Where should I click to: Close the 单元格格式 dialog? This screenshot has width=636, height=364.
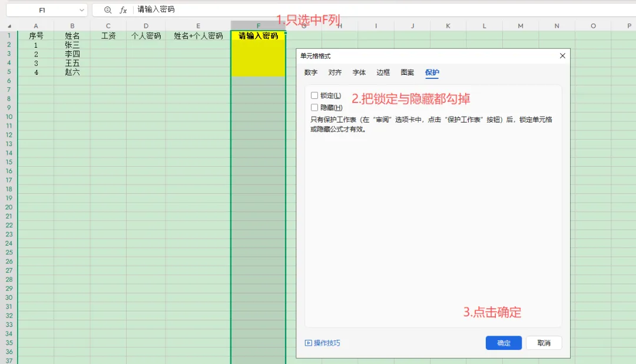pyautogui.click(x=562, y=56)
